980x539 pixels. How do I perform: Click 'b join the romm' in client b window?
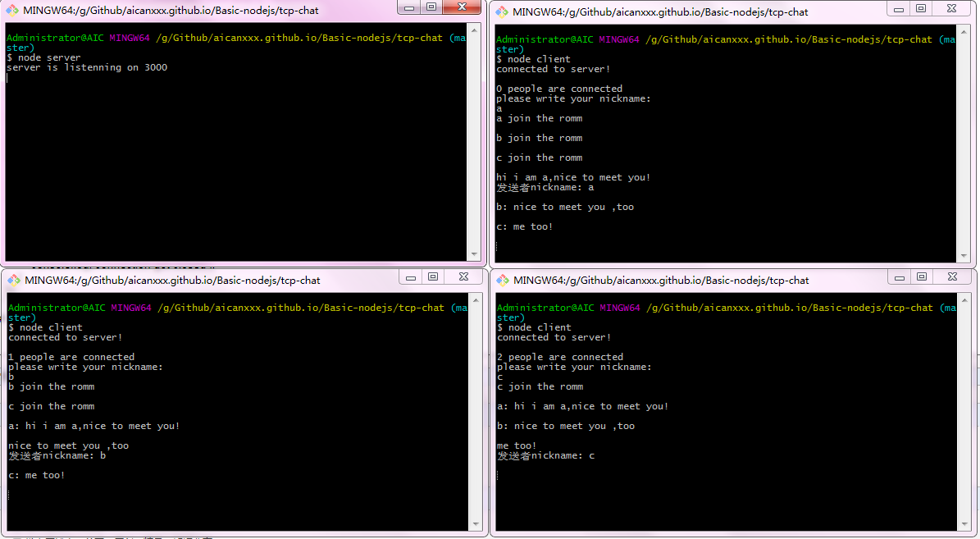point(51,386)
